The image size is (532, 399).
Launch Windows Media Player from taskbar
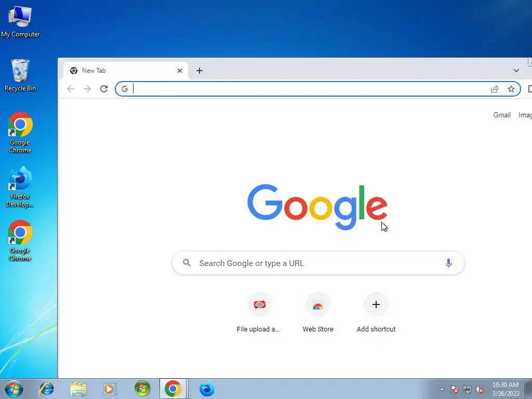tap(110, 389)
